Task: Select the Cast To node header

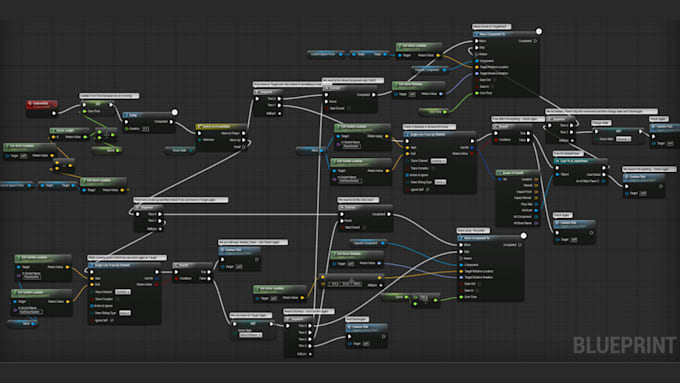Action: point(580,161)
